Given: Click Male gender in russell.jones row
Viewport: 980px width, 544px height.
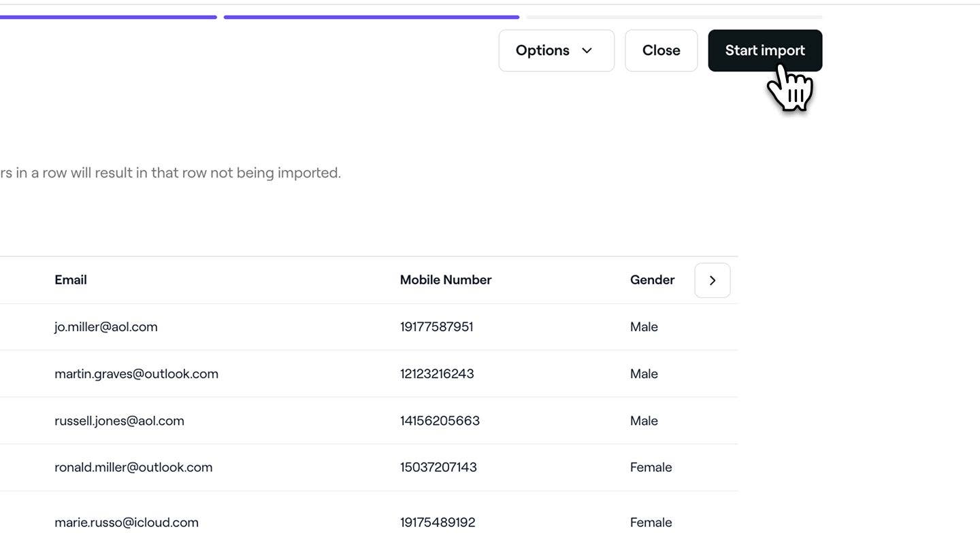Looking at the screenshot, I should coord(644,421).
